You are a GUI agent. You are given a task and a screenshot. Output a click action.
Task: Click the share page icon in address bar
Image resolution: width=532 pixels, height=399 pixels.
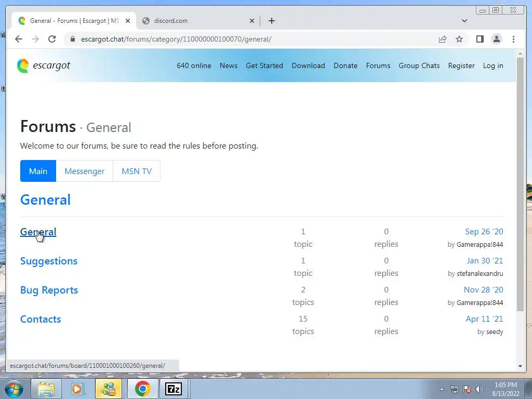(443, 39)
